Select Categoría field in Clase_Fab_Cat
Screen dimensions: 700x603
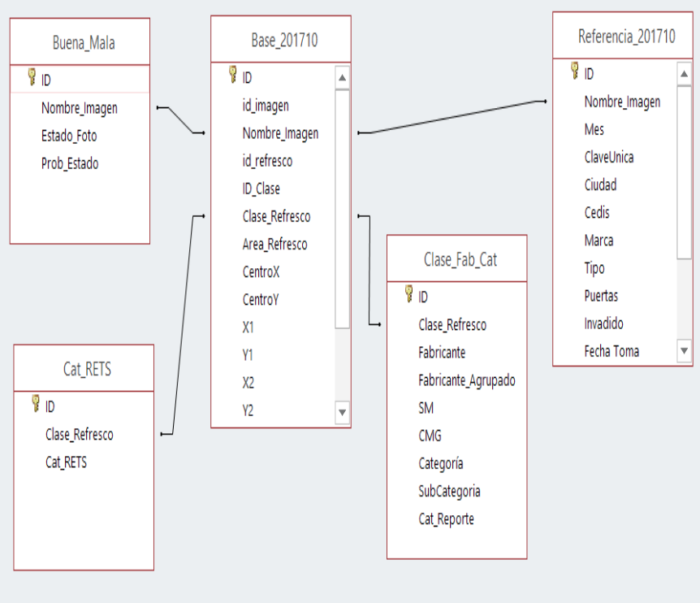point(441,464)
